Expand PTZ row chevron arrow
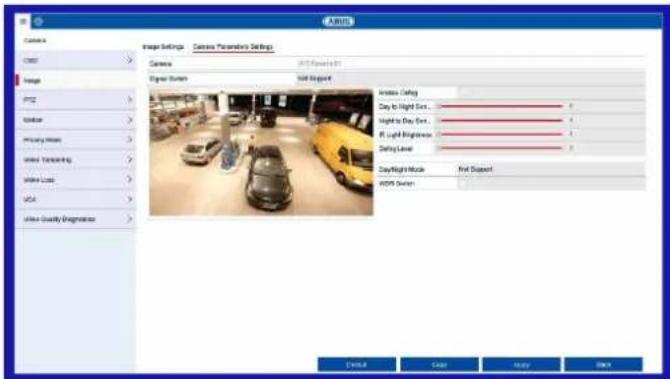The image size is (670, 379). click(129, 100)
